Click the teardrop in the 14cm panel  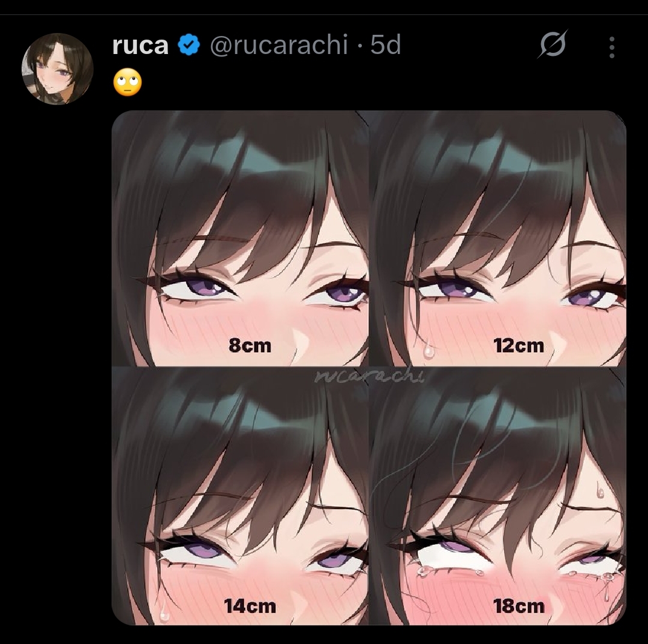click(x=164, y=614)
